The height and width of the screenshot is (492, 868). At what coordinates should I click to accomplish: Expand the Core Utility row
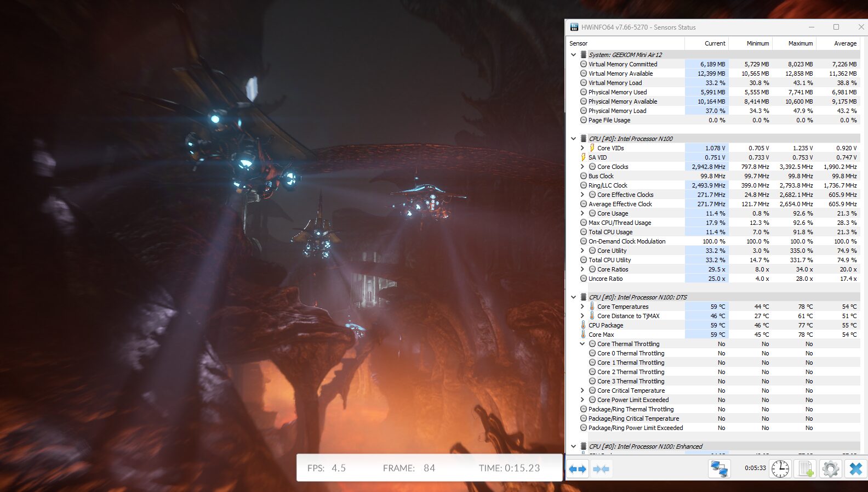(x=582, y=251)
